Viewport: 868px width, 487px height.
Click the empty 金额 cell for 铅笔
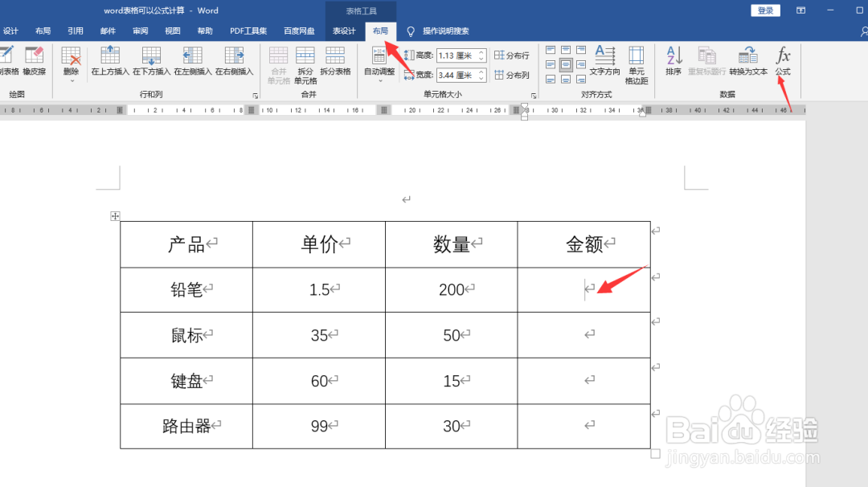(584, 289)
